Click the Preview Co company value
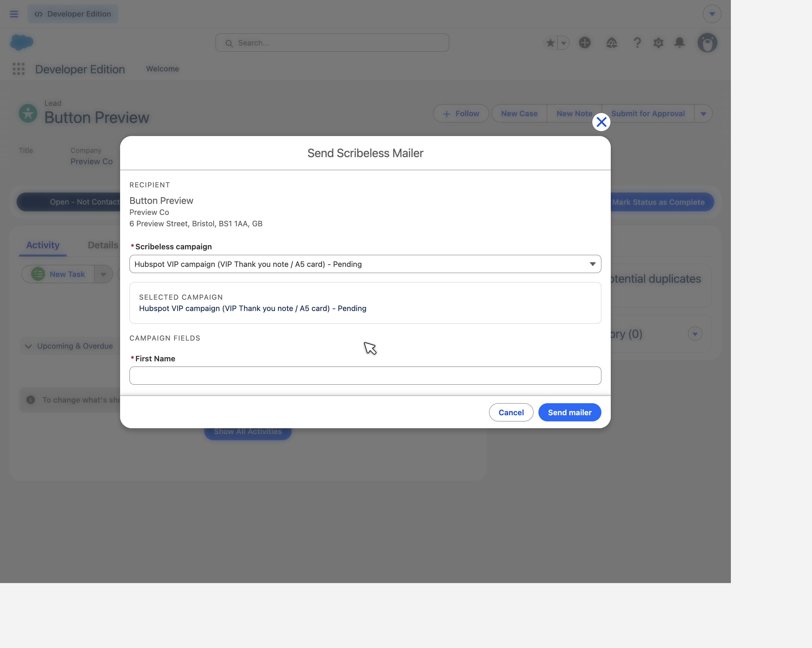812x648 pixels. coord(92,161)
